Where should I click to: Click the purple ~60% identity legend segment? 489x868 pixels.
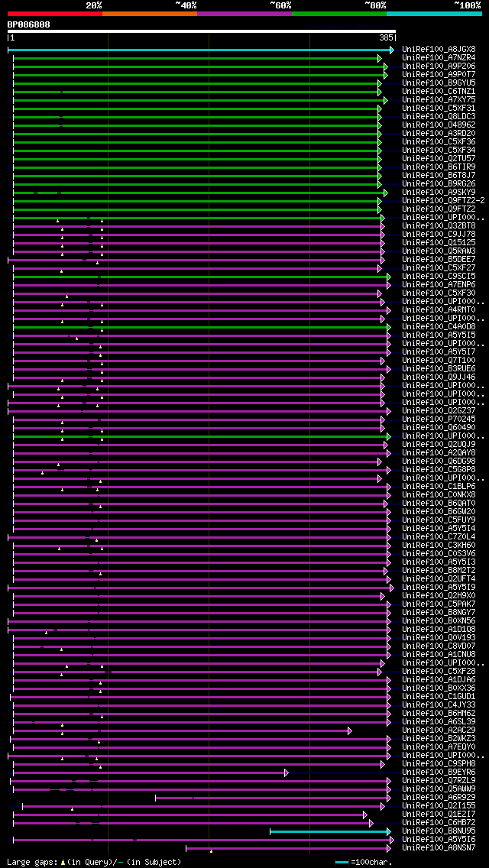click(244, 13)
